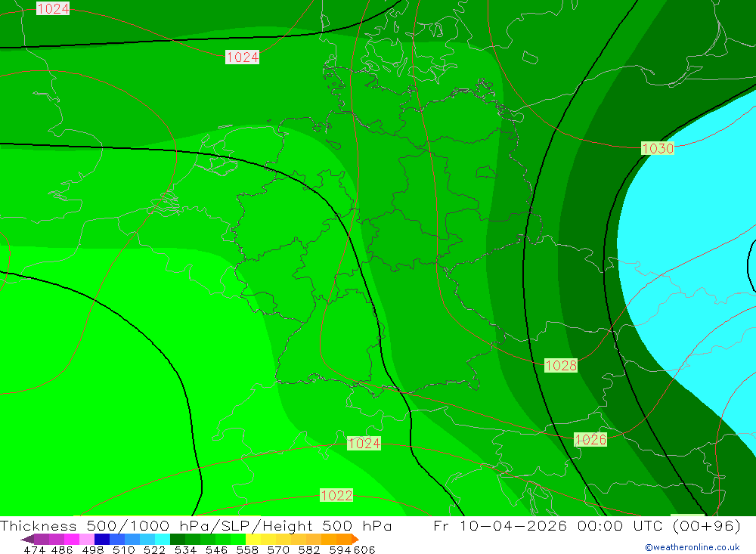
Task: Click legend value 606
Action: 364,550
